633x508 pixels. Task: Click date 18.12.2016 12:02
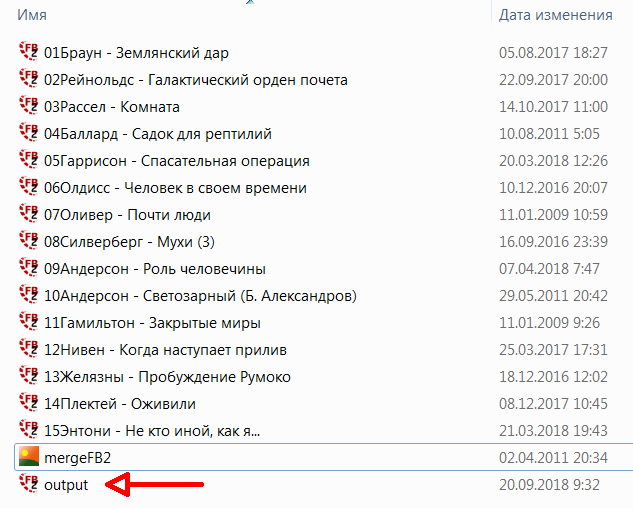tap(553, 378)
